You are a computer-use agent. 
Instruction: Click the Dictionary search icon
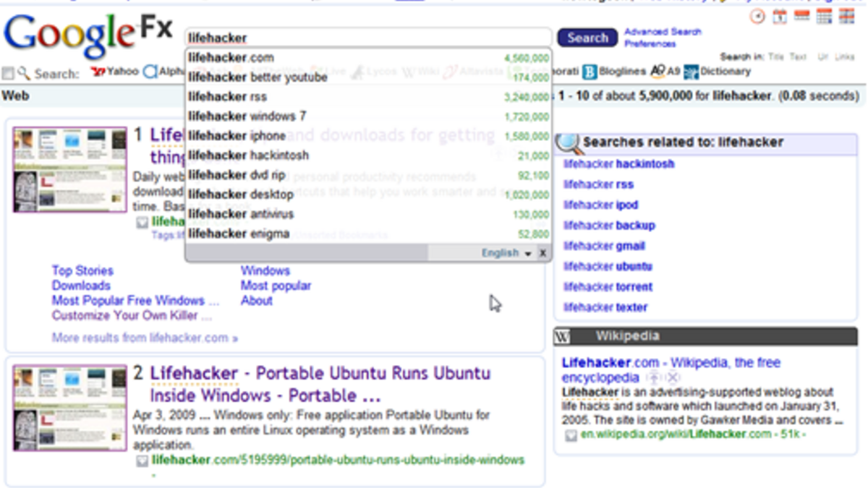point(692,72)
